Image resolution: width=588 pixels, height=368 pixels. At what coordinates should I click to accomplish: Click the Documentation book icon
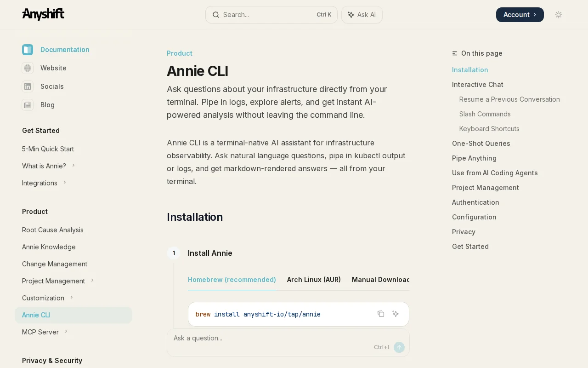(28, 50)
